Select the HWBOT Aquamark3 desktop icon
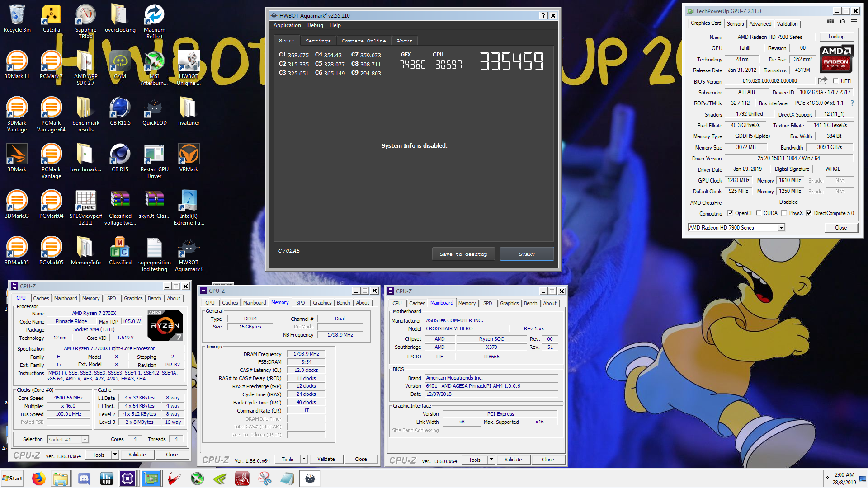868x488 pixels. [189, 254]
